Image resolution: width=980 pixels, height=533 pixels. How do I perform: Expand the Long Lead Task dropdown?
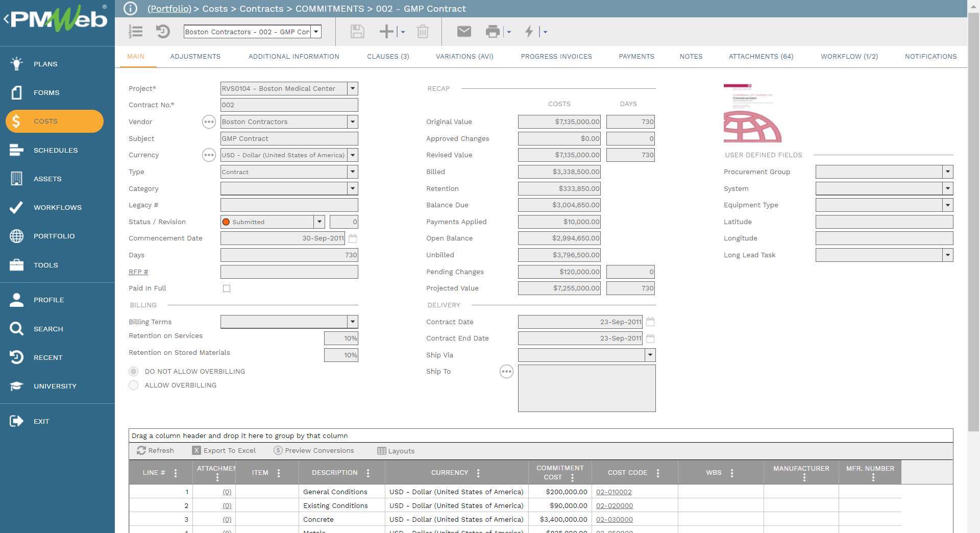pyautogui.click(x=948, y=255)
